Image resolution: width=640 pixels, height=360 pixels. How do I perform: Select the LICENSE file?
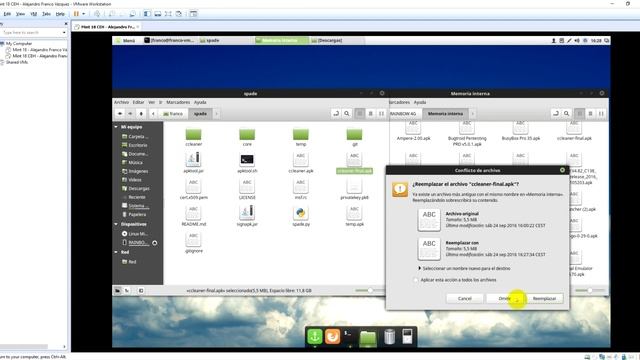[x=247, y=189]
